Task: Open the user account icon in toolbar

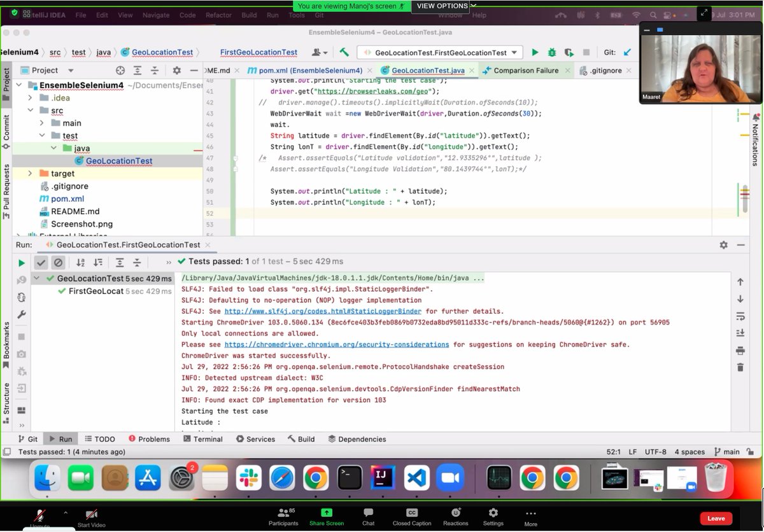Action: pyautogui.click(x=320, y=53)
